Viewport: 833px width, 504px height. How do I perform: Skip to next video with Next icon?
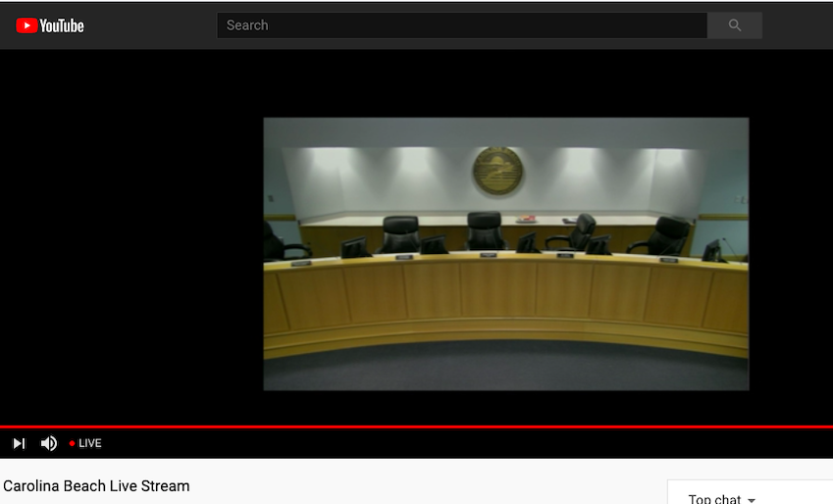click(x=19, y=443)
